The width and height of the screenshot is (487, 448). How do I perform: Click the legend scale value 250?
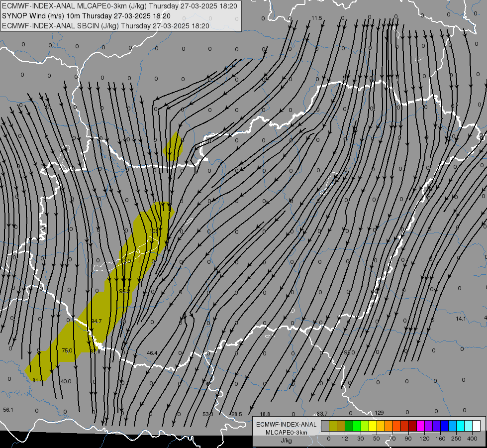click(x=456, y=439)
